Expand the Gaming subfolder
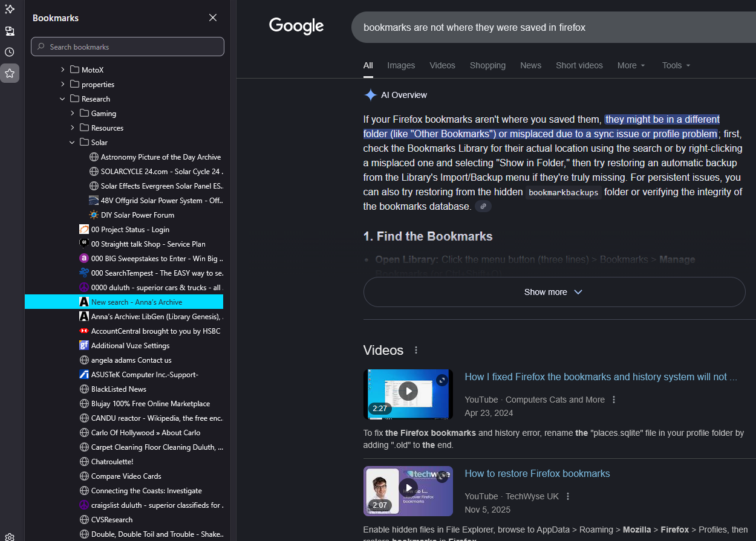The height and width of the screenshot is (541, 756). [73, 114]
